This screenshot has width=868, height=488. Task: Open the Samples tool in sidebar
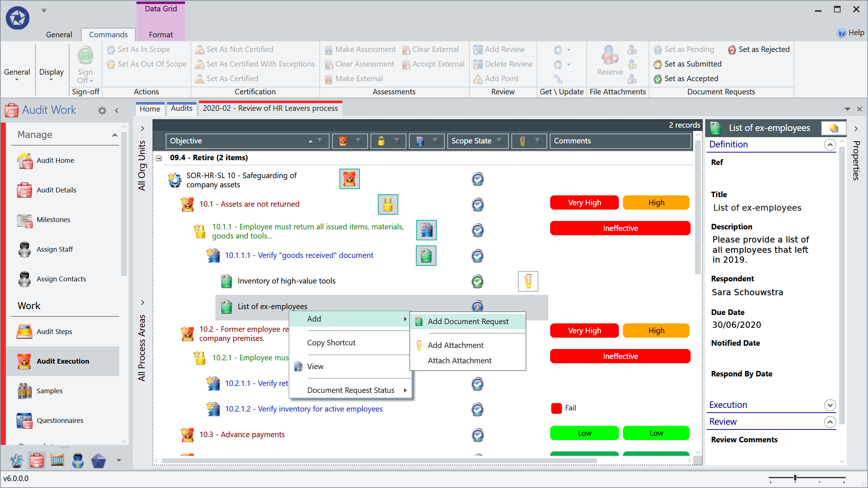[24, 390]
